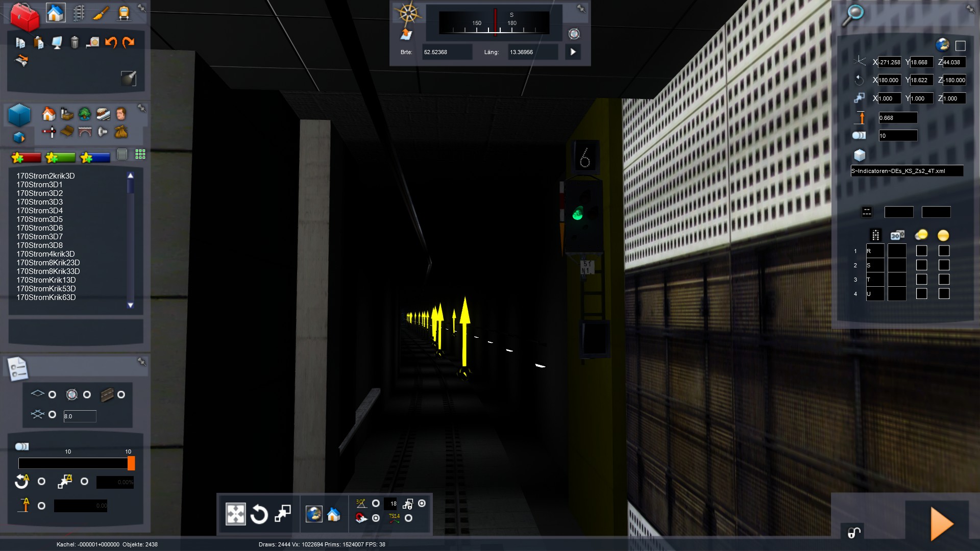Select the rotate gizmo tool

coord(259,514)
